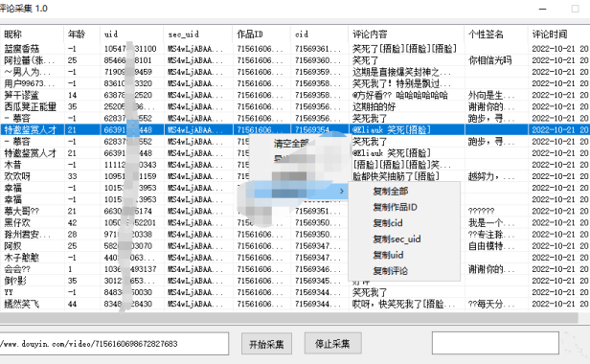The image size is (590, 364).
Task: Click the cid column header
Action: click(x=320, y=34)
